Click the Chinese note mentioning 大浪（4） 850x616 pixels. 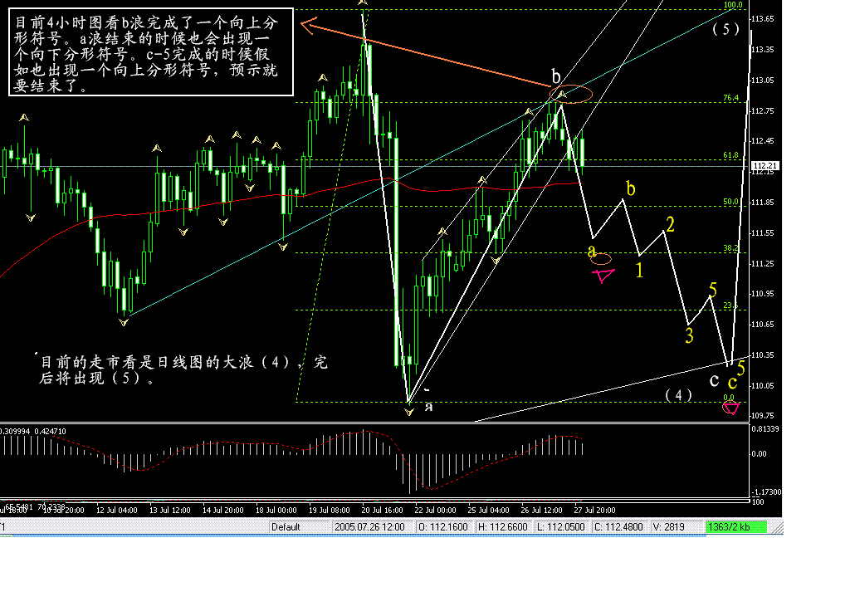pos(183,369)
